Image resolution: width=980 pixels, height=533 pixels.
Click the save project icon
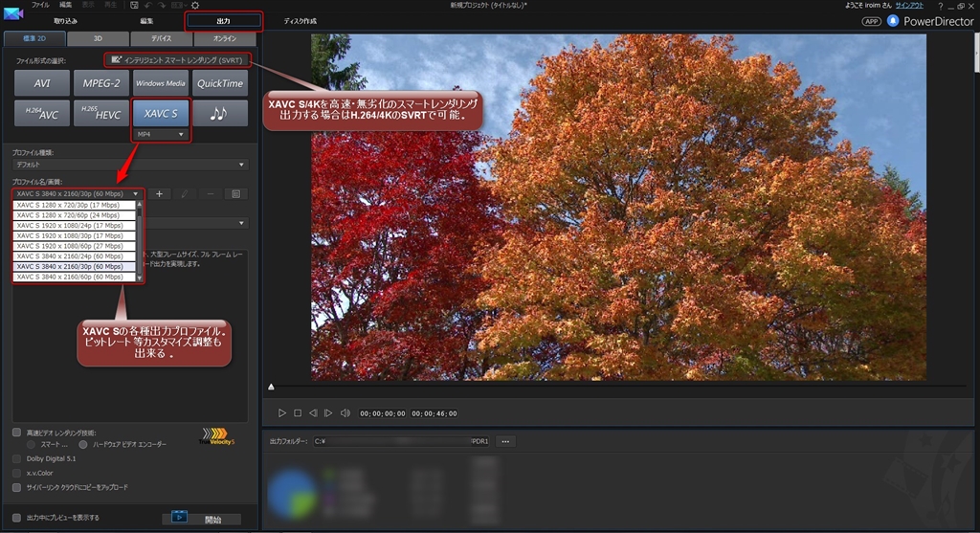[134, 5]
